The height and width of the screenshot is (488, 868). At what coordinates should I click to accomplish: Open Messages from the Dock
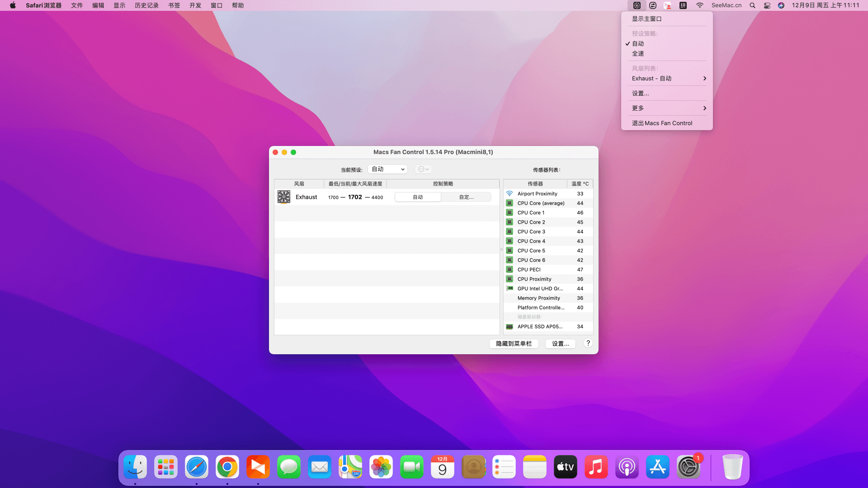[x=289, y=467]
